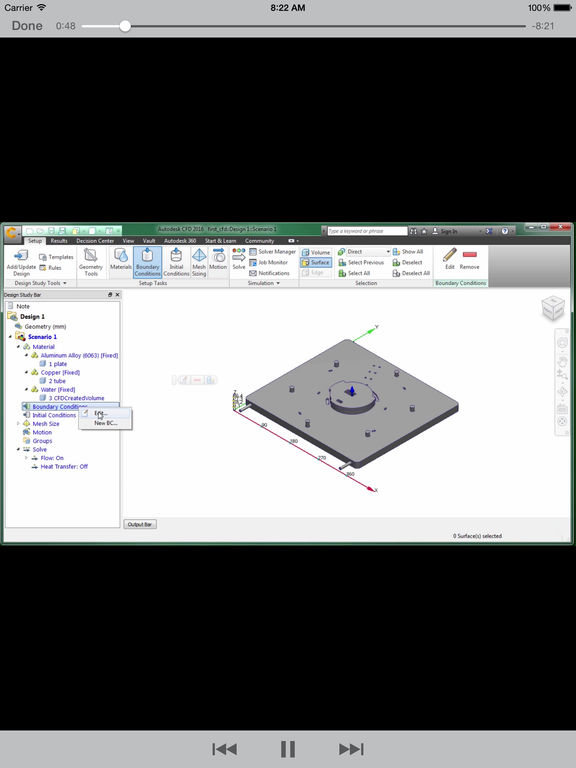The height and width of the screenshot is (768, 576).
Task: Toggle Surface selection mode
Action: click(x=316, y=263)
